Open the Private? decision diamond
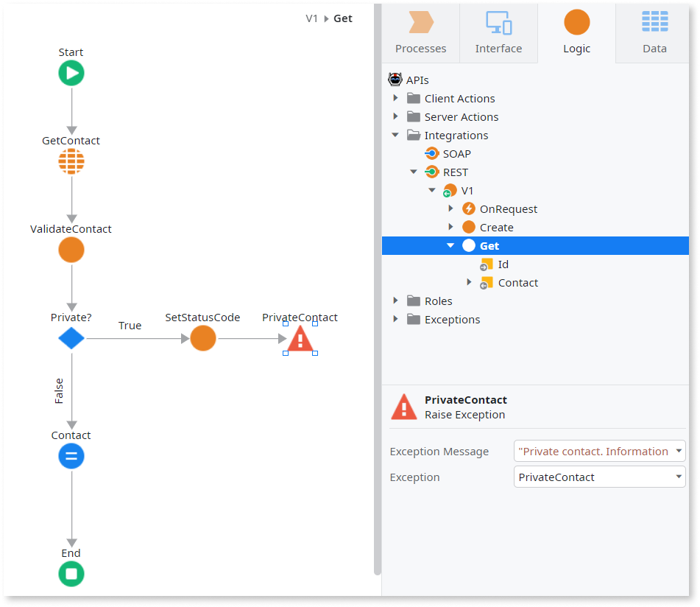This screenshot has height=607, width=700. (x=71, y=337)
